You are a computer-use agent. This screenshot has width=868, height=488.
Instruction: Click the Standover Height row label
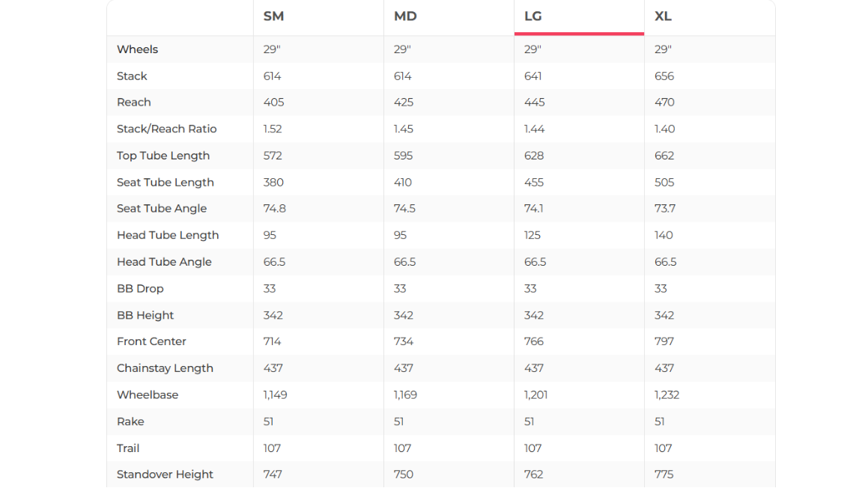click(x=165, y=475)
